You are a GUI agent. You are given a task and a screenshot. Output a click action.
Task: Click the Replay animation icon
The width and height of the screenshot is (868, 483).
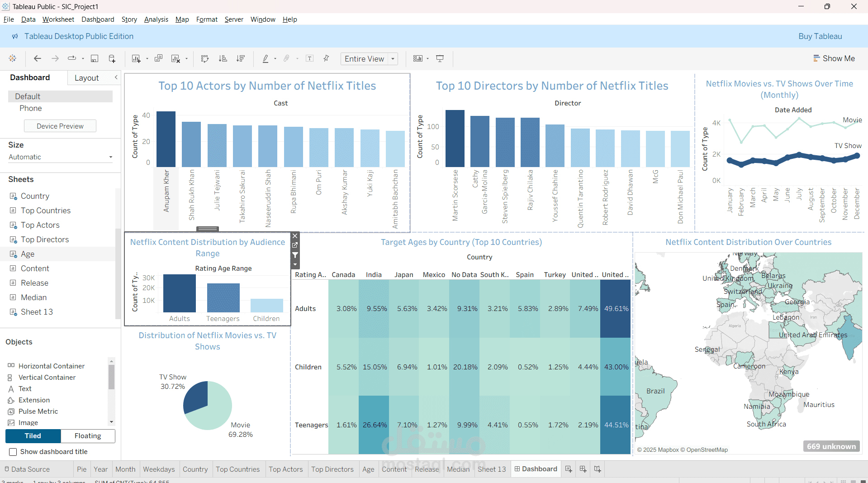coord(72,58)
